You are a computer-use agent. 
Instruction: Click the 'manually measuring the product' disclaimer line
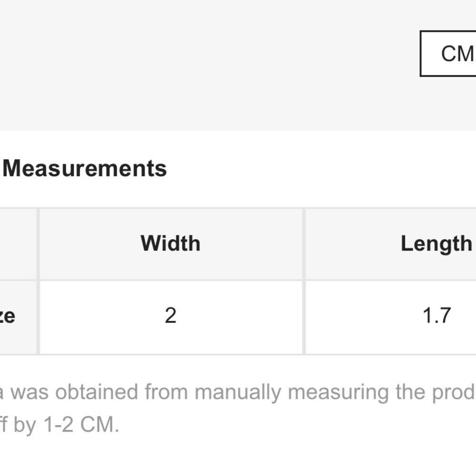pyautogui.click(x=238, y=392)
